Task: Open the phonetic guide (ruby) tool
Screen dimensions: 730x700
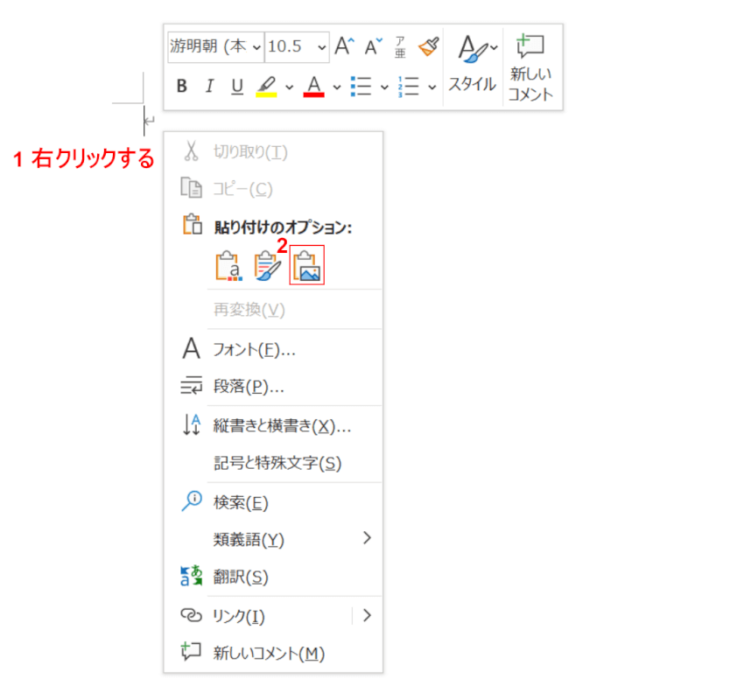Action: pos(401,46)
